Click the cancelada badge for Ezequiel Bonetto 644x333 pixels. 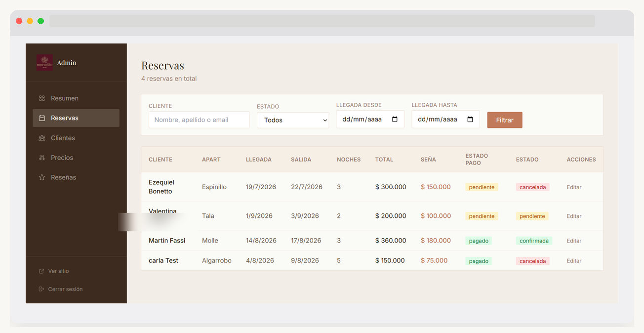coord(533,187)
